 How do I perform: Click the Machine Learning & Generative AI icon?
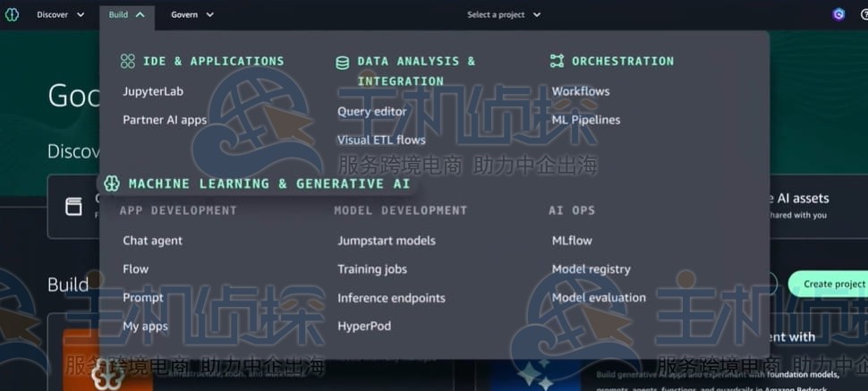(x=112, y=183)
